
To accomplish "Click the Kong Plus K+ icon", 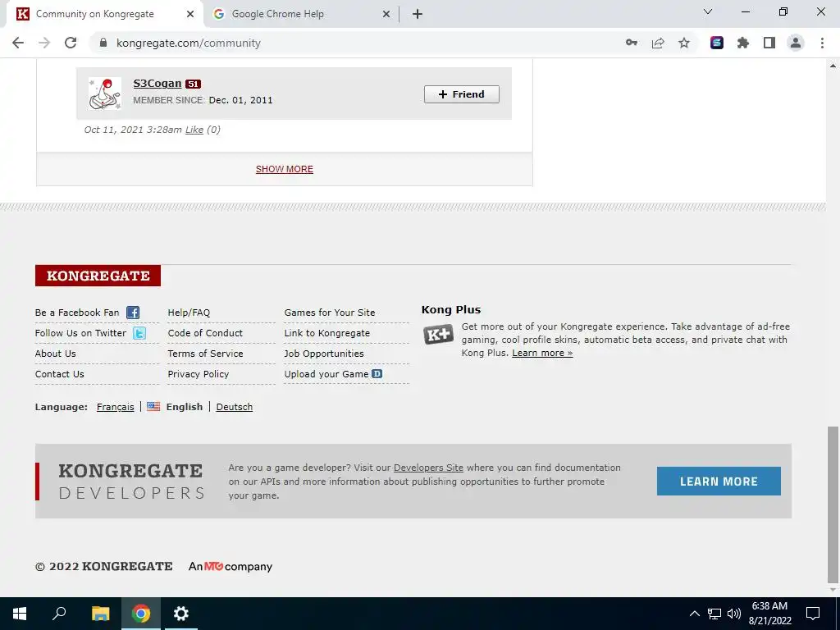I will (439, 335).
